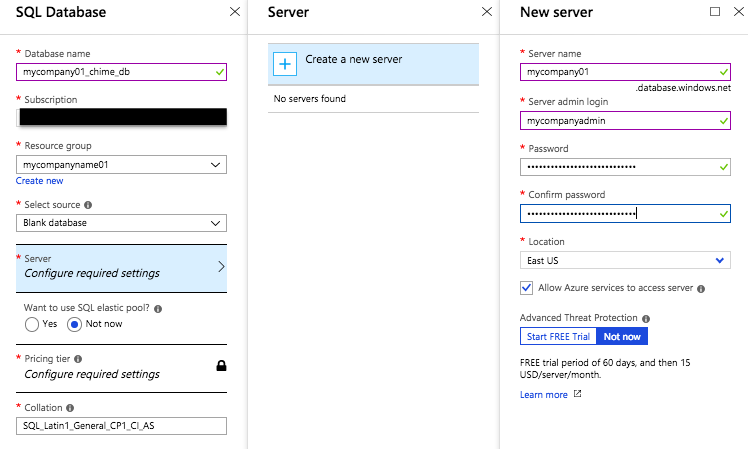Screen dimensions: 748x449
Task: Click info icon next to Advanced Threat Protection
Action: (646, 318)
